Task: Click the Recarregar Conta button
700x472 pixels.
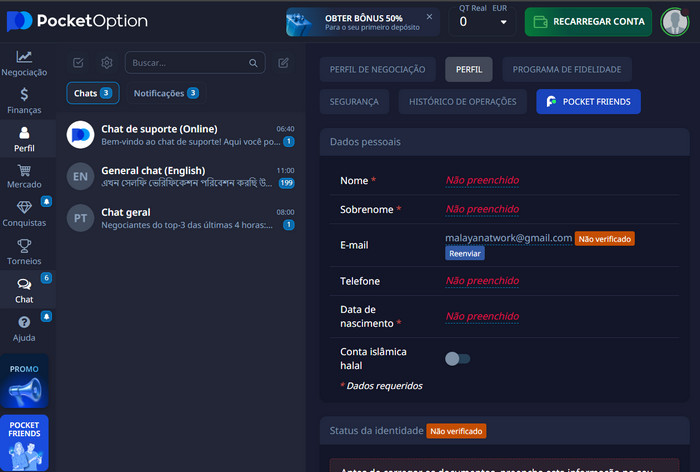Action: [588, 21]
